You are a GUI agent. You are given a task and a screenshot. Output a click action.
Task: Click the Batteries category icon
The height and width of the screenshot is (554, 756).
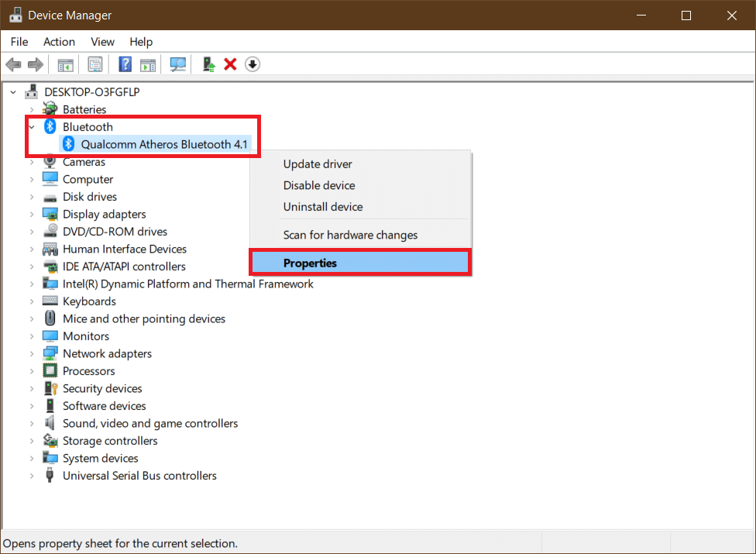(x=50, y=109)
